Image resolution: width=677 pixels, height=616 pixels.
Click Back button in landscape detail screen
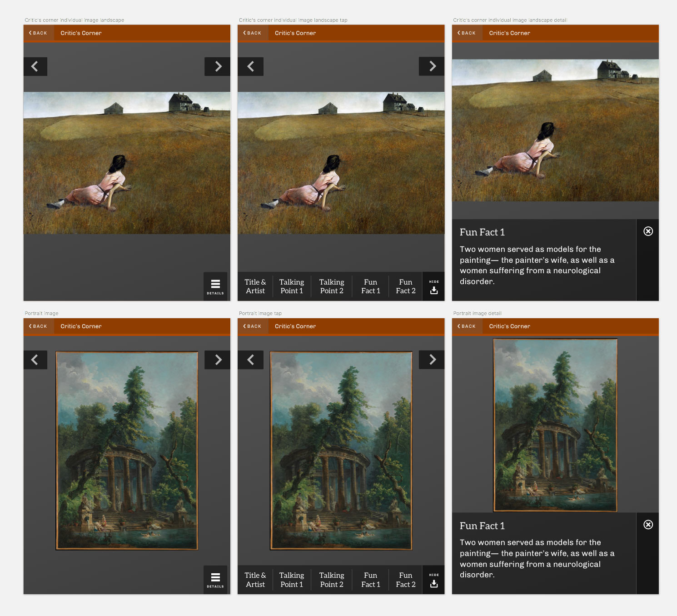pos(467,33)
